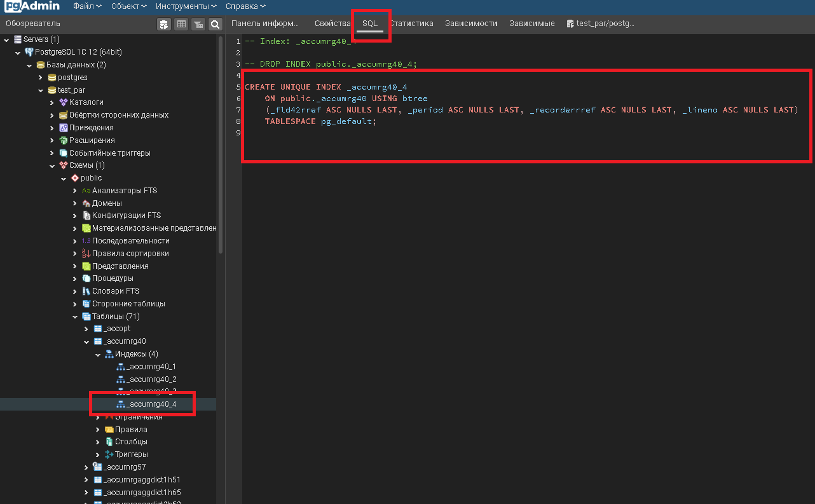Expand the _accumrg57 table node

click(x=85, y=467)
